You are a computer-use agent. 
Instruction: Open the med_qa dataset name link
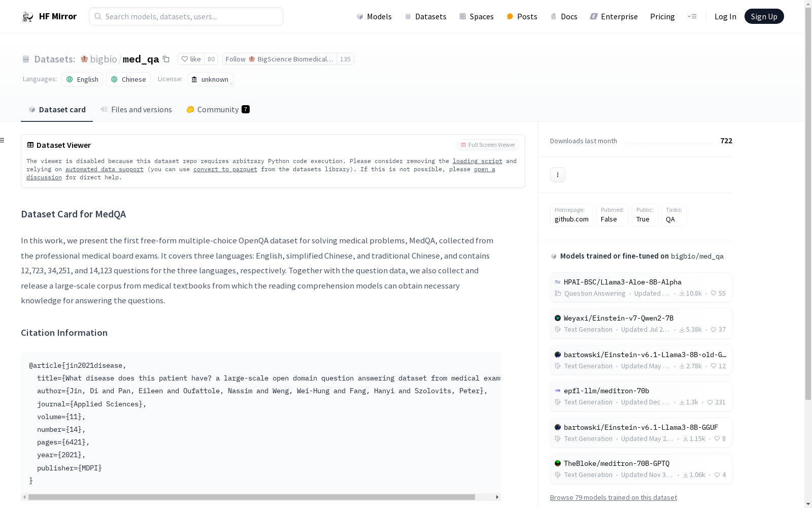pyautogui.click(x=141, y=59)
